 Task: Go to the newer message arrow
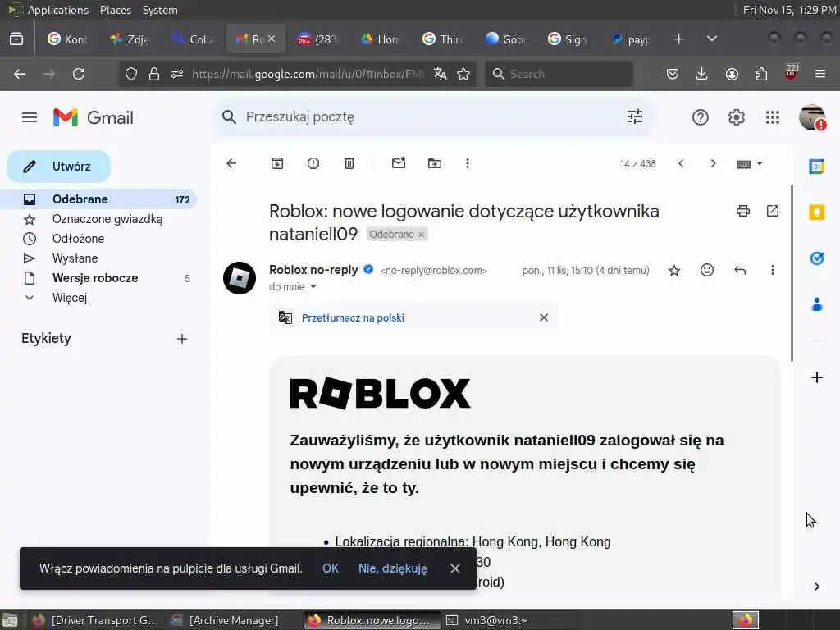click(681, 163)
